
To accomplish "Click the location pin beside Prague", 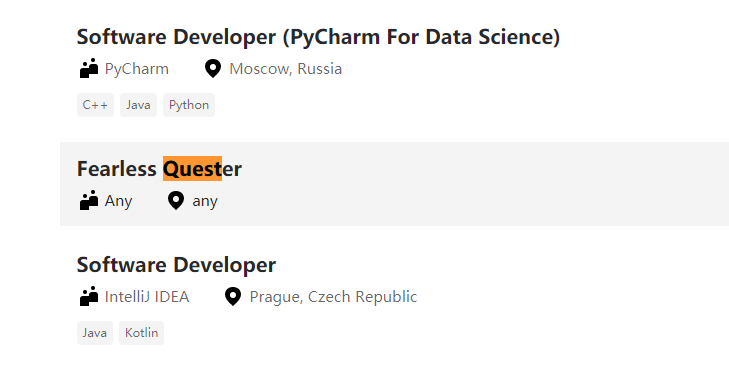I will [233, 296].
